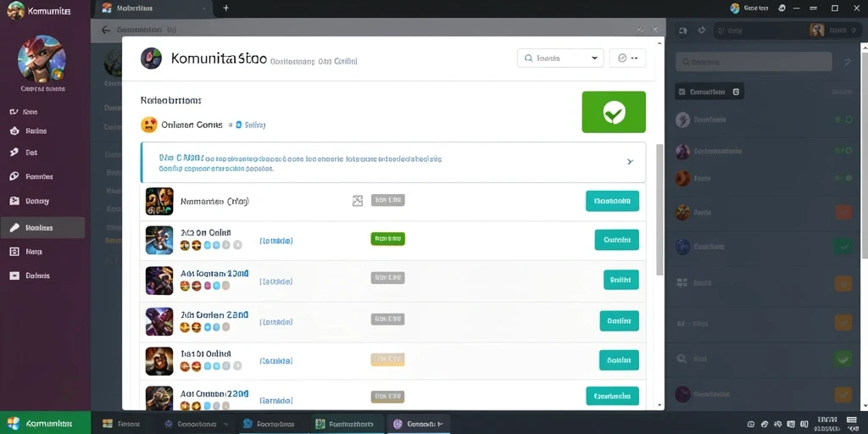Expand the blue info banner with the chevron
Screen dimensions: 868x434
630,162
